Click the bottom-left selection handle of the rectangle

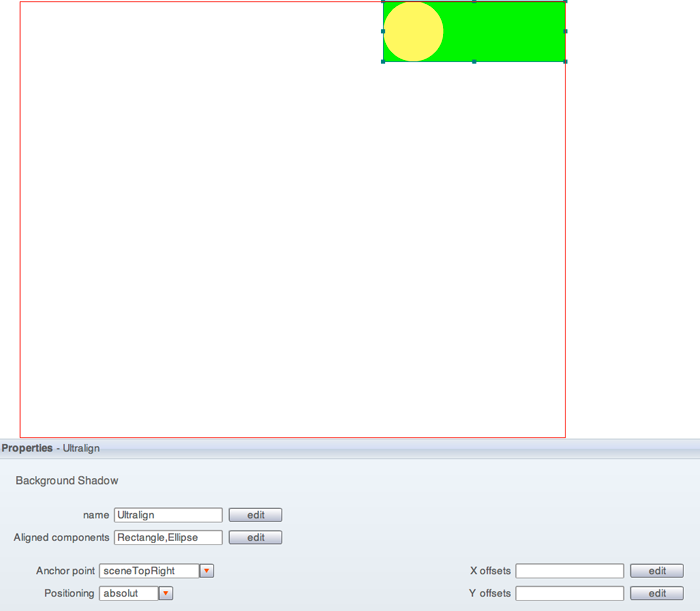[x=383, y=61]
